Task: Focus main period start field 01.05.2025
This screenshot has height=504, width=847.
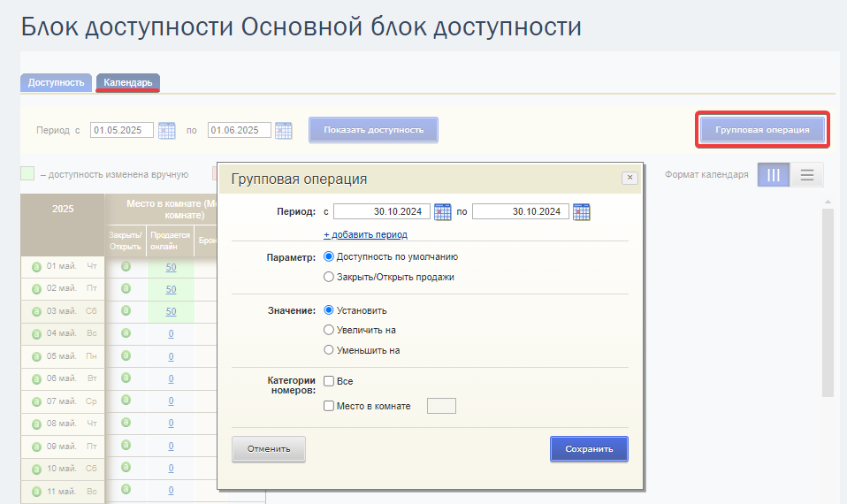Action: coord(121,130)
